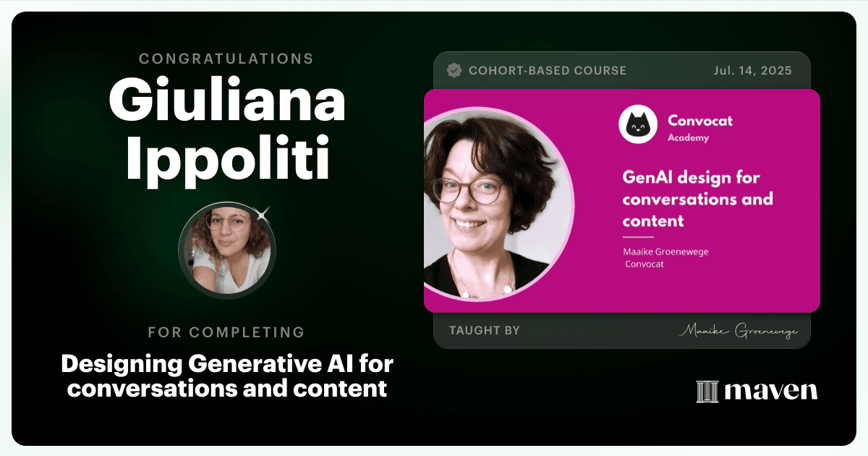Click the For Completing label
Image resolution: width=868 pixels, height=456 pixels.
[226, 332]
